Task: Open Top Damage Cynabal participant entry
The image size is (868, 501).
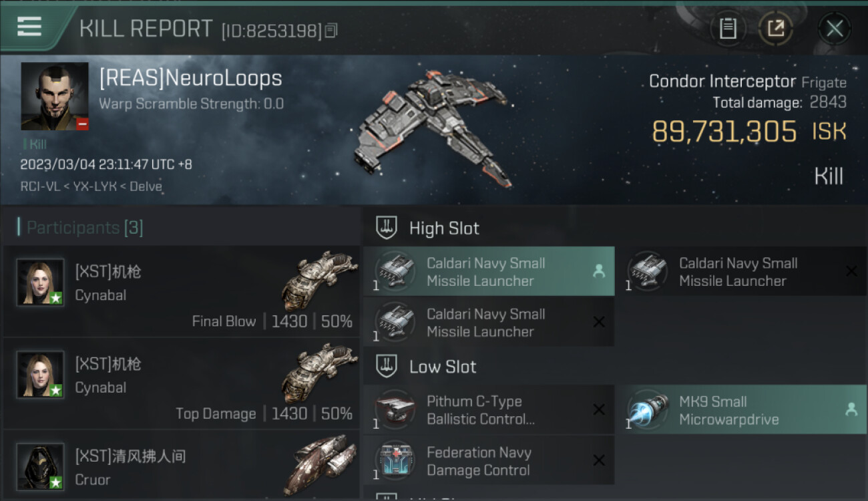Action: [x=181, y=383]
